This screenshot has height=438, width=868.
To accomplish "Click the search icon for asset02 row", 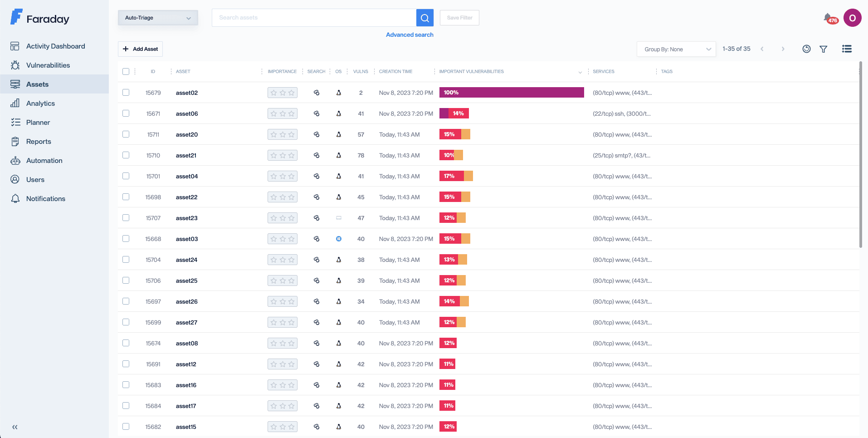I will coord(317,93).
